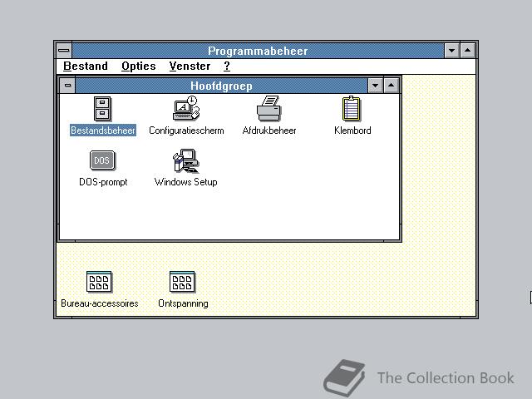Click the Windows Setup label text
Screen dimensions: 532x399
pos(185,182)
